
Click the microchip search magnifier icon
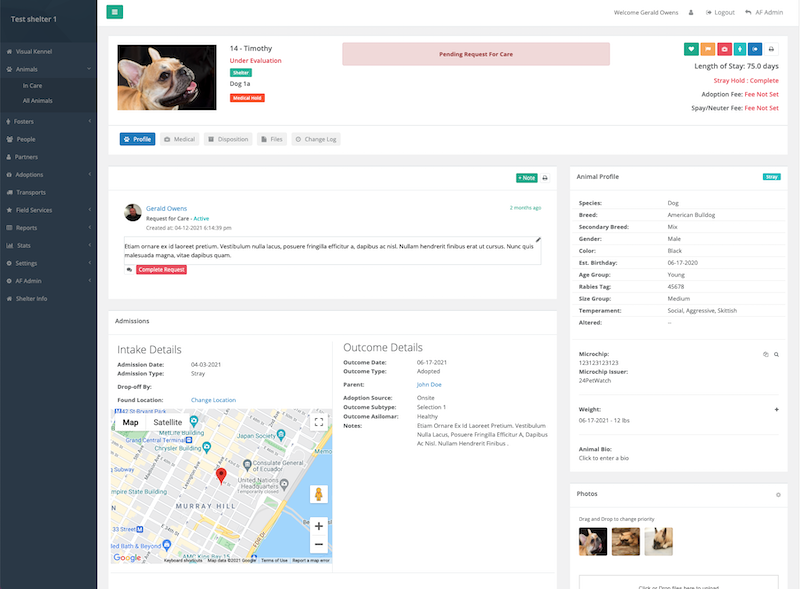(x=776, y=354)
